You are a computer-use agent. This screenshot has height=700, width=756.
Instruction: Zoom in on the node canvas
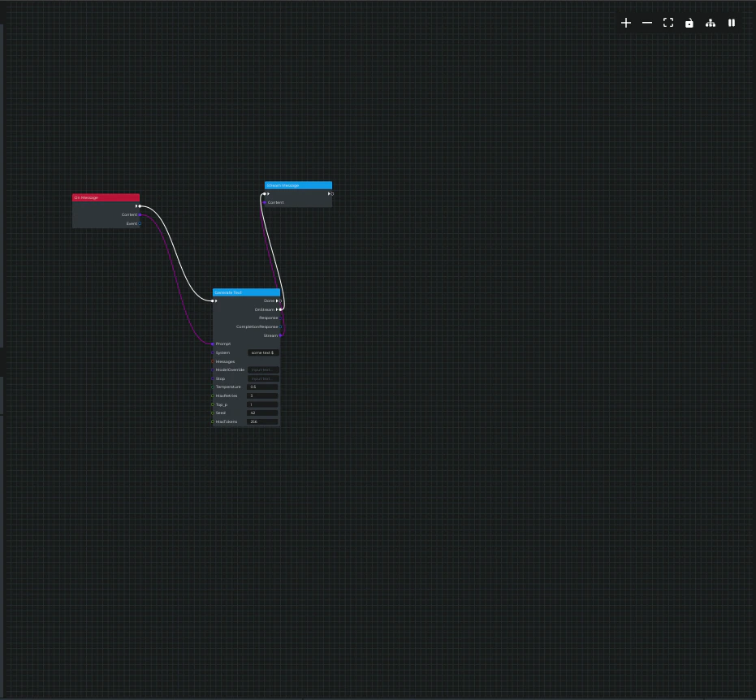[x=626, y=23]
